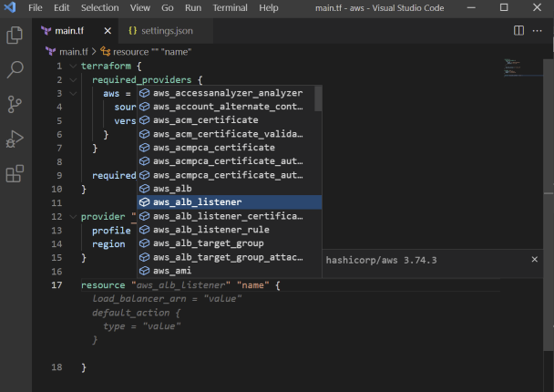Click the Terraform icon in main.tf tab
Image resolution: width=554 pixels, height=392 pixels.
[x=46, y=31]
